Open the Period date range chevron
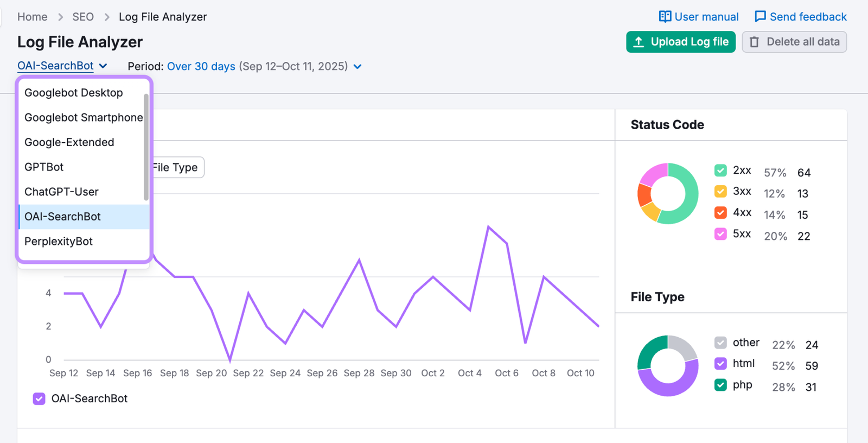 coord(358,67)
